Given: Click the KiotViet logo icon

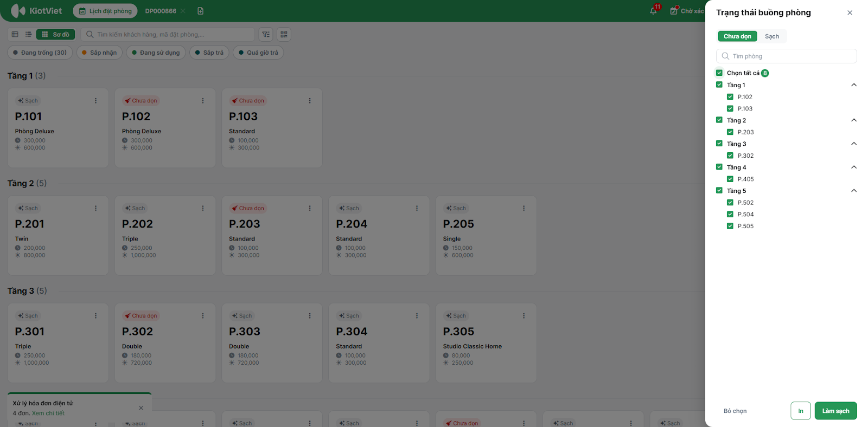Looking at the screenshot, I should pyautogui.click(x=18, y=11).
